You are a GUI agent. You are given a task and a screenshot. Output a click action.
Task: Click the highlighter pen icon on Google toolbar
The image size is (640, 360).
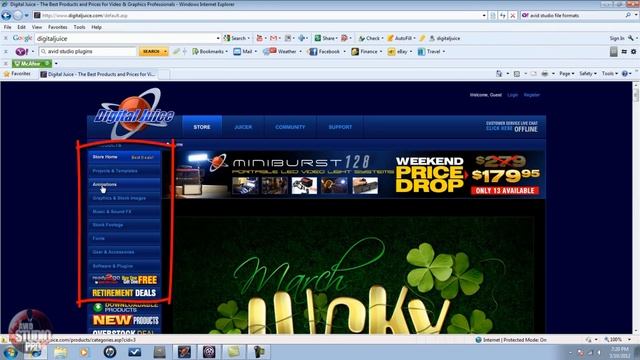(x=422, y=38)
